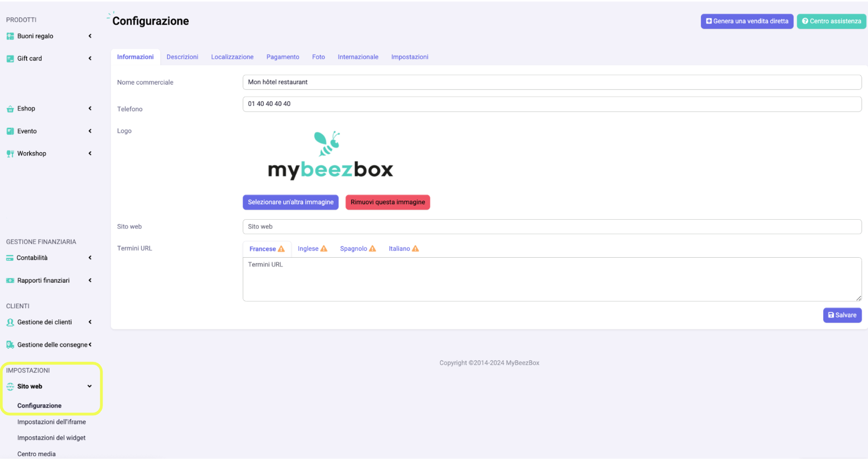
Task: Click the warning icon beside Italiano
Action: coord(415,249)
